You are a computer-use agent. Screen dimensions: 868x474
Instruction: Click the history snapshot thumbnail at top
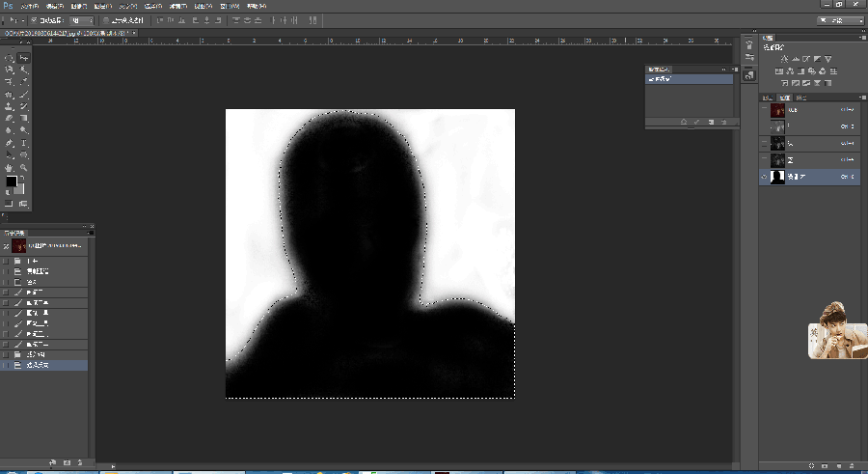pyautogui.click(x=19, y=245)
